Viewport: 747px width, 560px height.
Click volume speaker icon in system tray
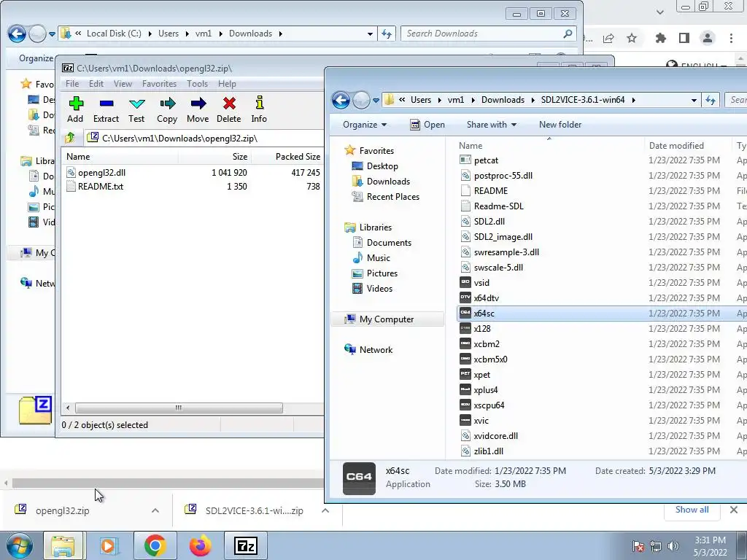[673, 545]
